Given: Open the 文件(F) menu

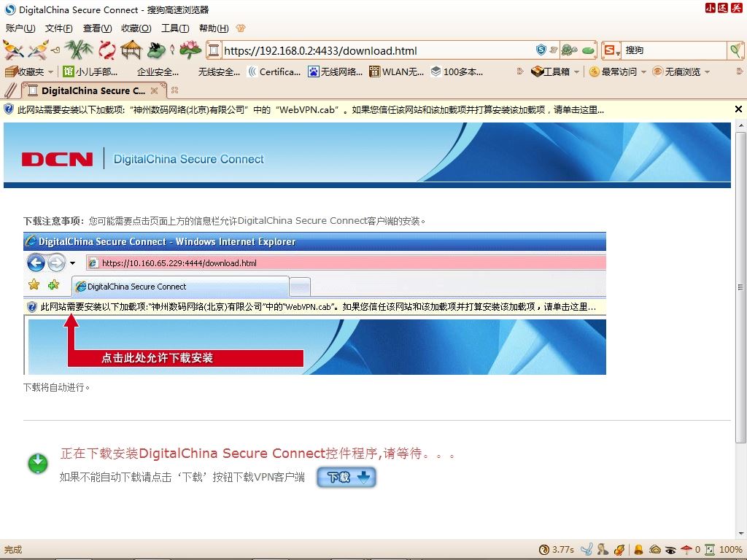Looking at the screenshot, I should (58, 28).
